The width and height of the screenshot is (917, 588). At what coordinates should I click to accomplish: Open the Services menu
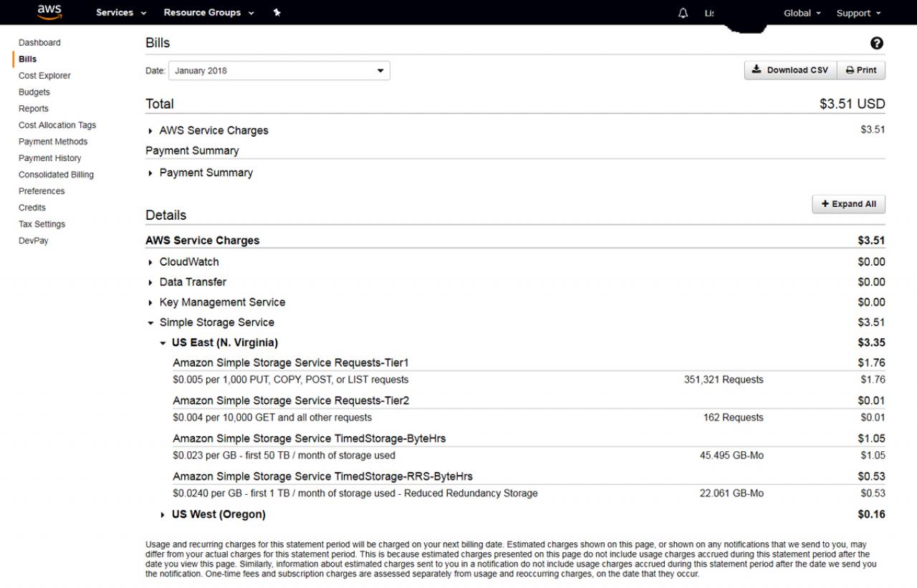tap(121, 13)
